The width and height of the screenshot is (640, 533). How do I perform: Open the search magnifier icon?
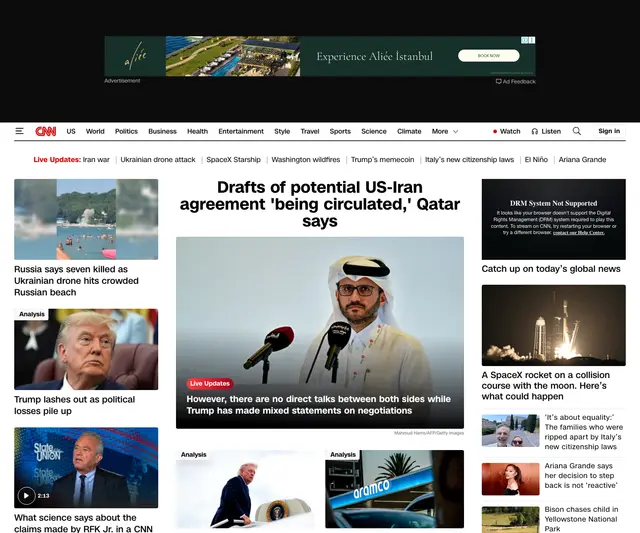coord(576,131)
